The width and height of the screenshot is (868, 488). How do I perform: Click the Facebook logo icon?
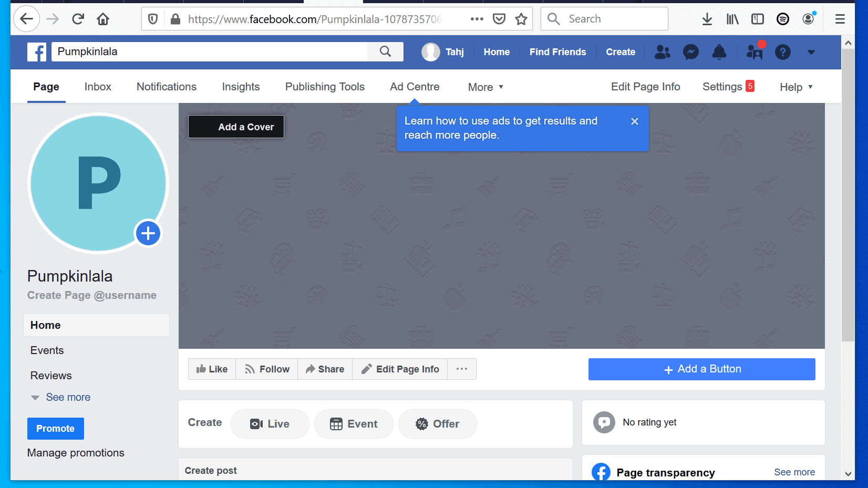(x=37, y=52)
